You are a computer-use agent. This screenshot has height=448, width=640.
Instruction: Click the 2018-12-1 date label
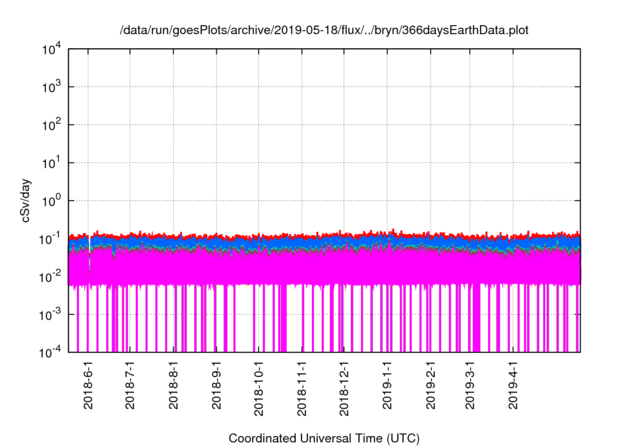tap(344, 388)
